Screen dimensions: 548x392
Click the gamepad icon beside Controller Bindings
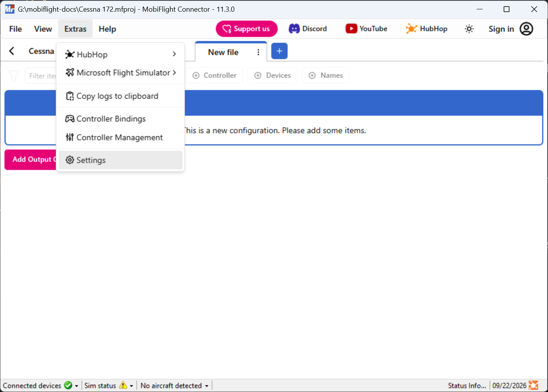tap(70, 119)
